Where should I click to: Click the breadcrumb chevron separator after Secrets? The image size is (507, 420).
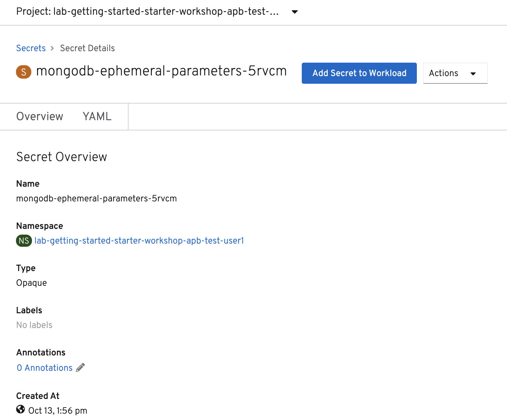pos(52,48)
